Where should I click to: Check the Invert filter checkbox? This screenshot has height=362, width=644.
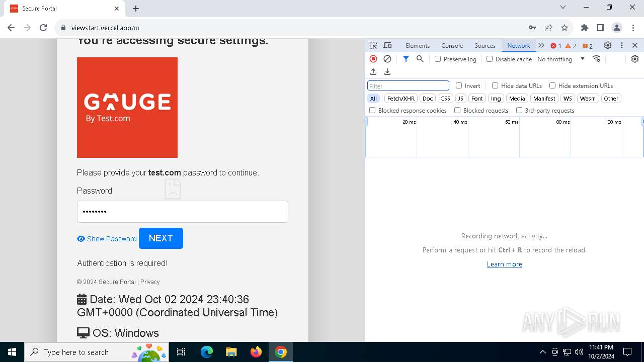point(459,85)
